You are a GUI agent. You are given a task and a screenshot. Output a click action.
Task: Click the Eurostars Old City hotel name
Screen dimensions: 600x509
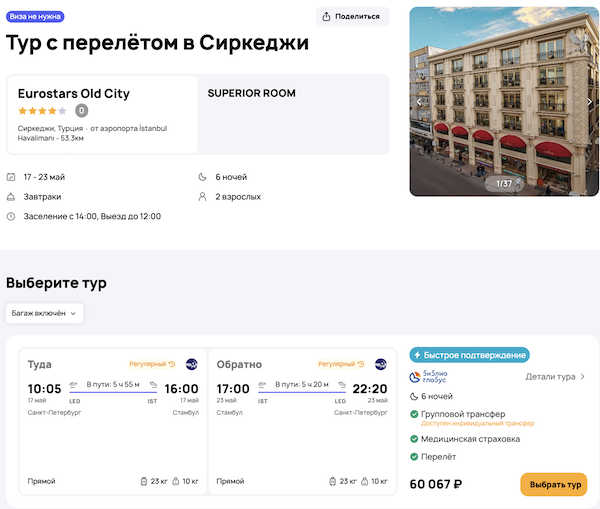(74, 94)
